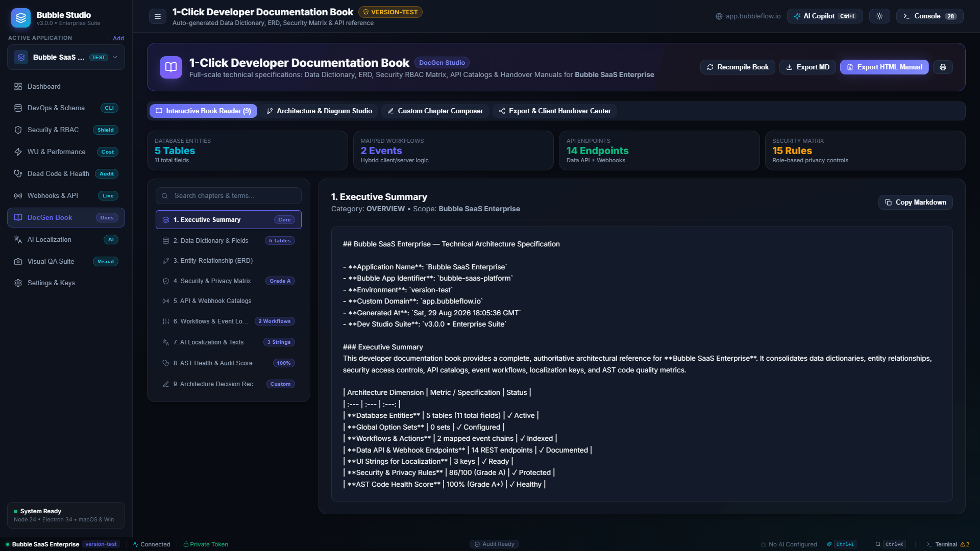Open Visual QA Suite
This screenshot has width=980, height=551.
[x=66, y=262]
